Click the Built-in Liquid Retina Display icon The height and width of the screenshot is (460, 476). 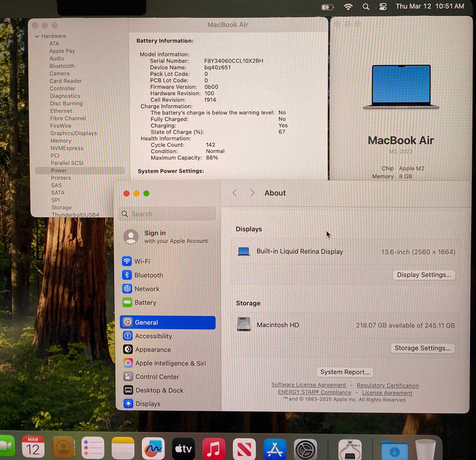(x=243, y=252)
